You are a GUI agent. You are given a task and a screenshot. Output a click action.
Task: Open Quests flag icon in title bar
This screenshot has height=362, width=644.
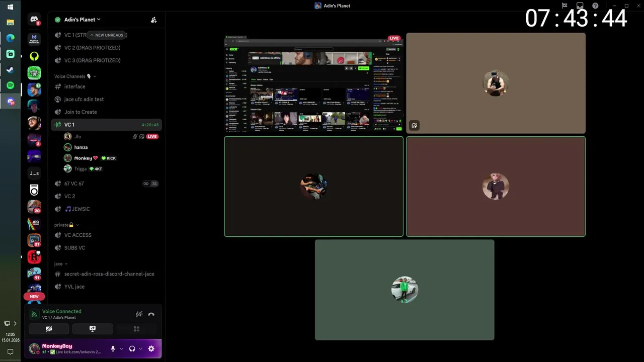click(x=565, y=6)
